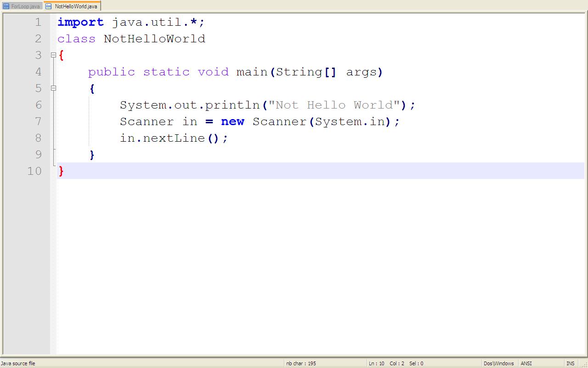The height and width of the screenshot is (368, 588).
Task: Click line number 1 in the margin
Action: click(x=38, y=22)
